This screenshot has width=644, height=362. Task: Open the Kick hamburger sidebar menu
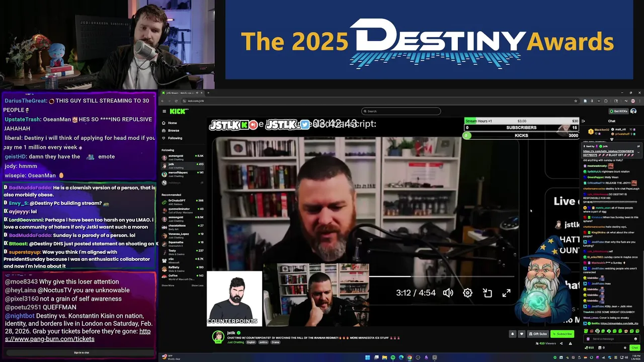coord(164,112)
